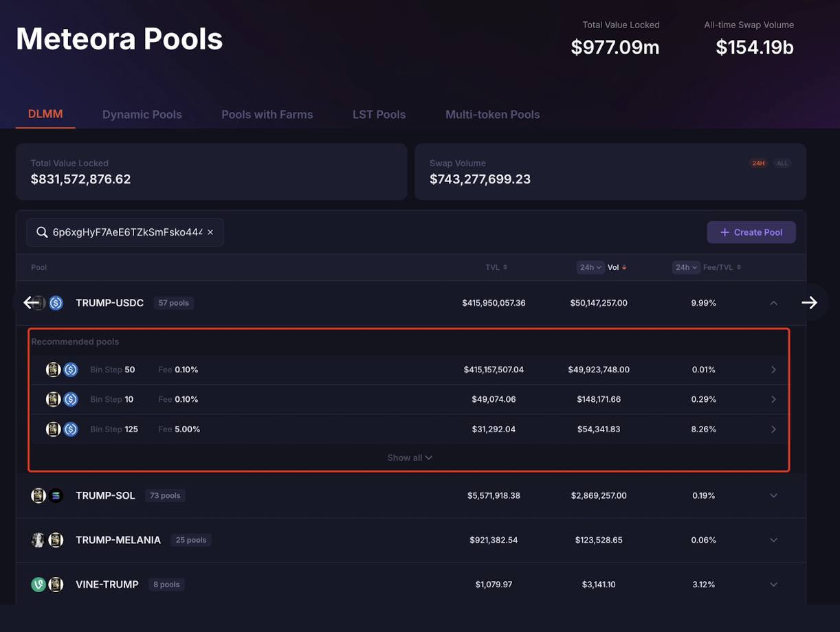The height and width of the screenshot is (632, 840).
Task: Click the TRUMP-SOL pair token icon
Action: click(47, 495)
